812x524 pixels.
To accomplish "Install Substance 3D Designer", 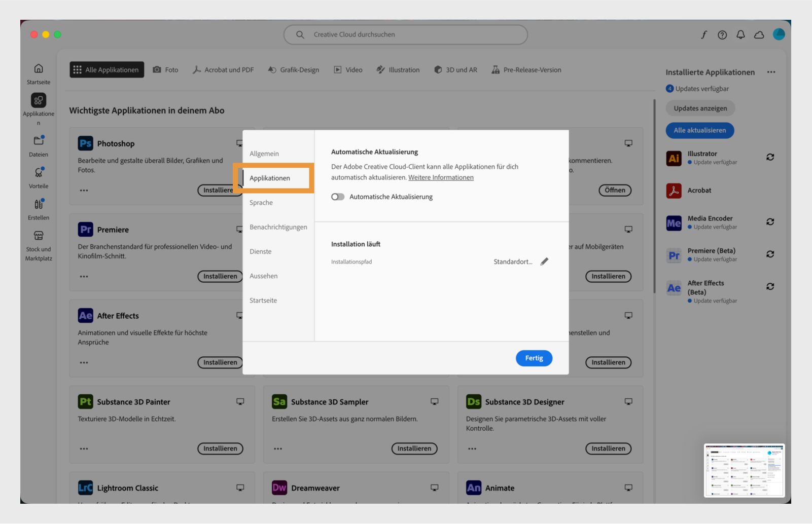I will coord(608,449).
